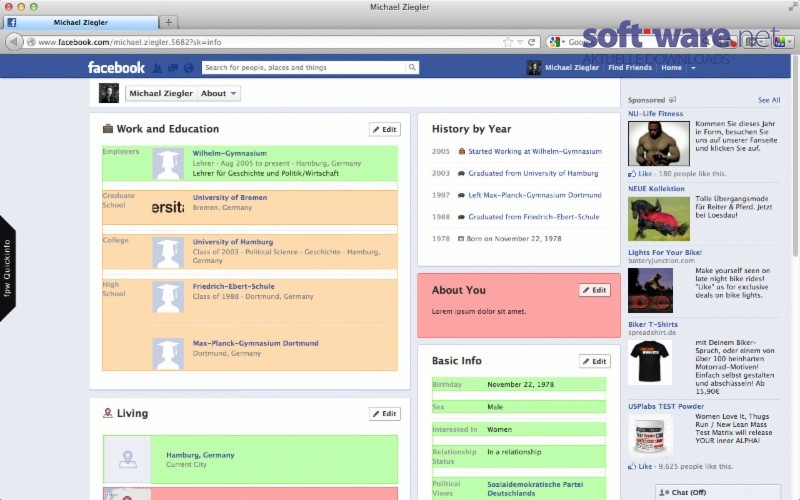Open Wilhelm-Gymnasium employer link
Viewport: 800px width, 500px height.
pyautogui.click(x=230, y=153)
